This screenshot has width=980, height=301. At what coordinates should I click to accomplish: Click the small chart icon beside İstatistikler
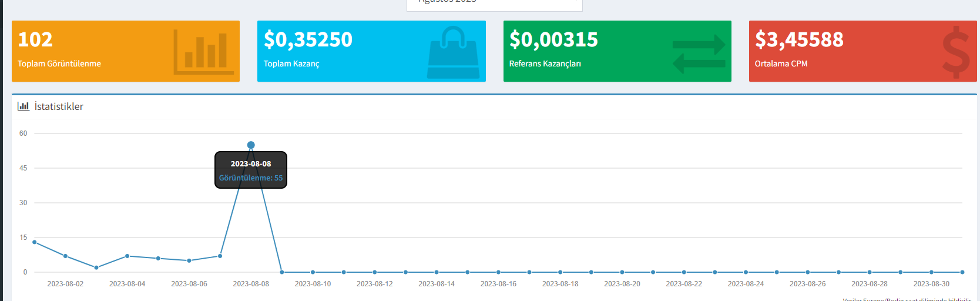pyautogui.click(x=24, y=106)
